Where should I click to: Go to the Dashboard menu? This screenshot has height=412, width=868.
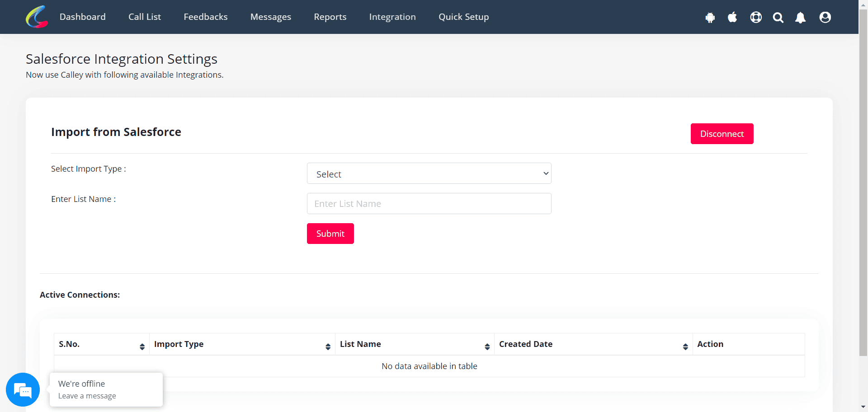point(83,17)
